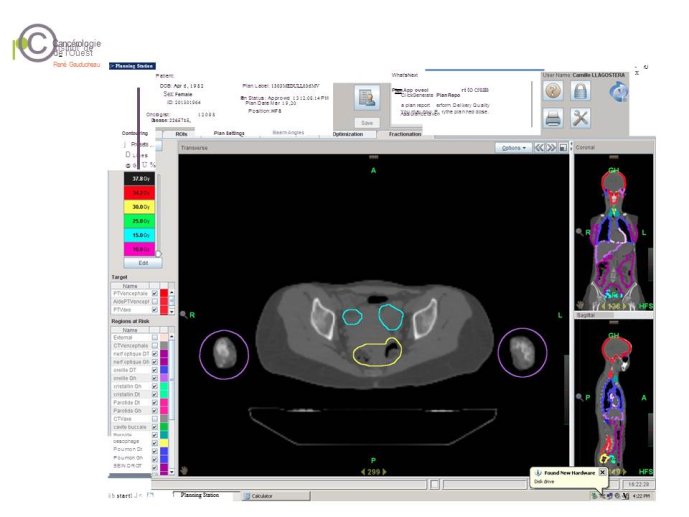Click the padlock lock icon
This screenshot has height=517, width=689.
click(x=580, y=91)
